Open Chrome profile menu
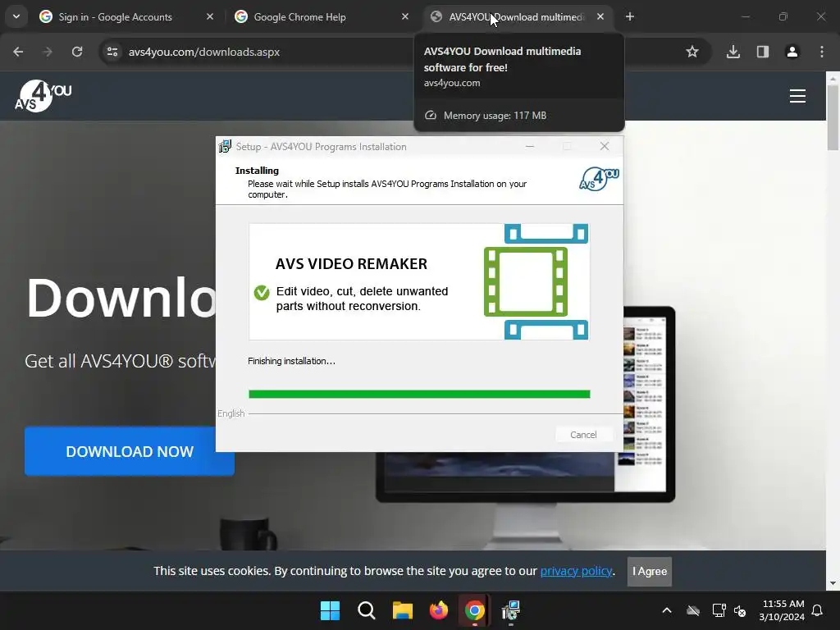Image resolution: width=840 pixels, height=630 pixels. pyautogui.click(x=792, y=52)
